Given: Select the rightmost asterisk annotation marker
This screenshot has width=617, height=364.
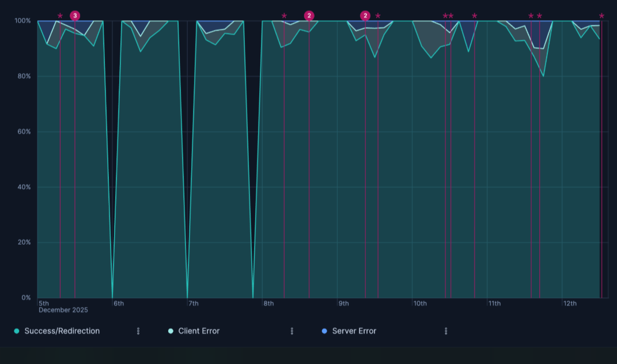Looking at the screenshot, I should click(601, 17).
